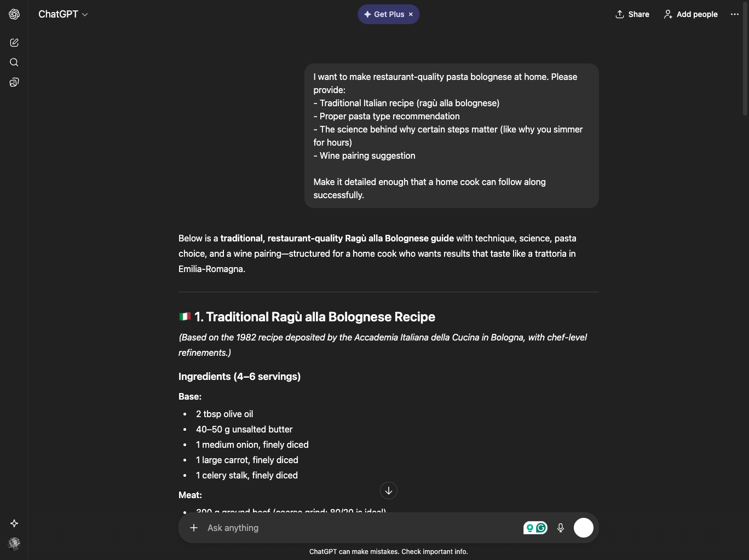Open the chat options via the three-dot menu
749x560 pixels.
(x=735, y=14)
